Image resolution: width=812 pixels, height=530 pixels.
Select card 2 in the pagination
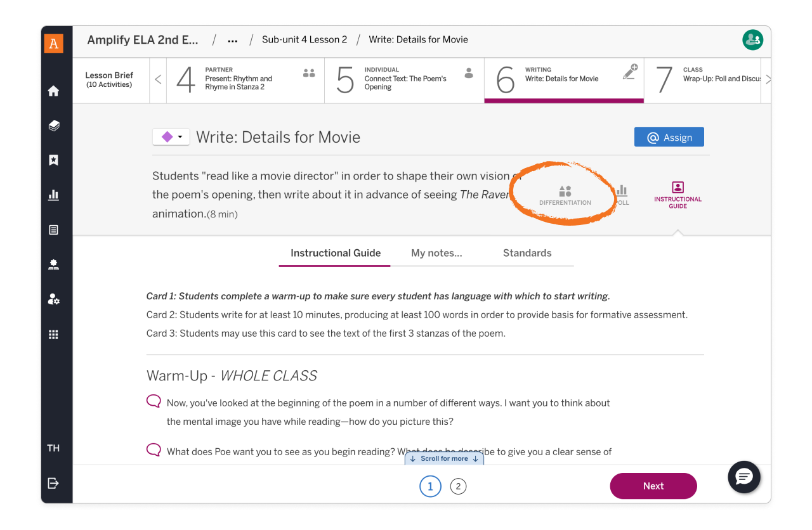[458, 486]
